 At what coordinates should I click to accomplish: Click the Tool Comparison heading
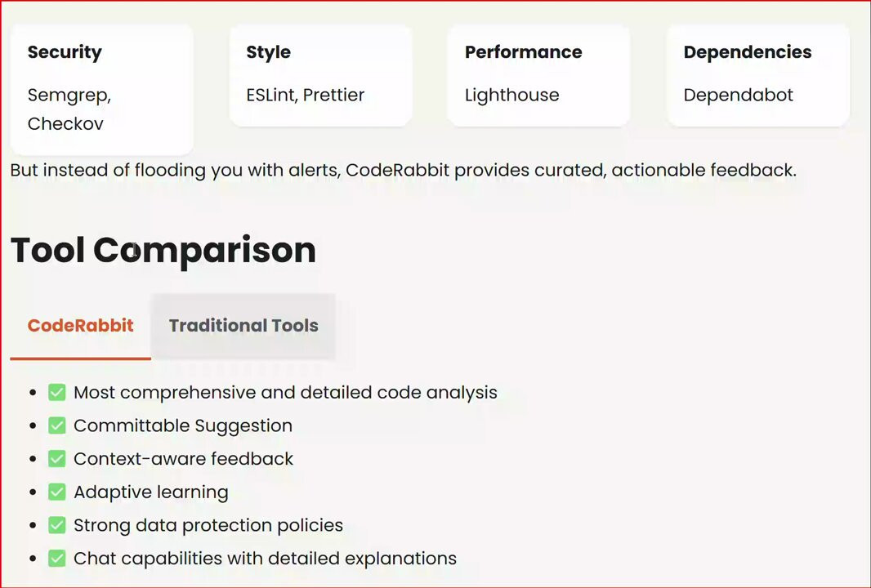coord(163,251)
